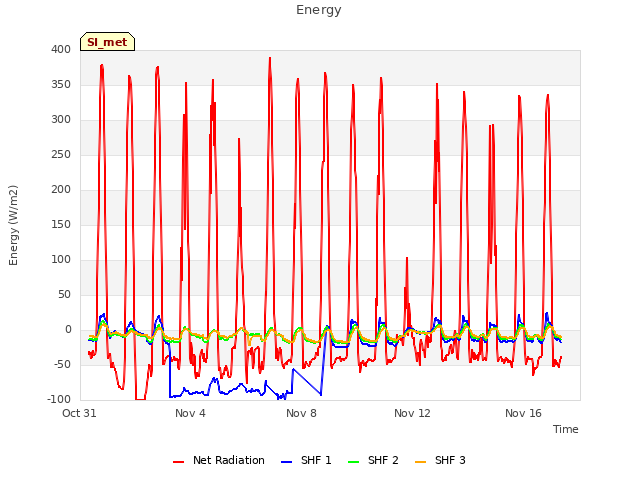
Task: Click the 100 y-axis tick label
Action: (61, 260)
